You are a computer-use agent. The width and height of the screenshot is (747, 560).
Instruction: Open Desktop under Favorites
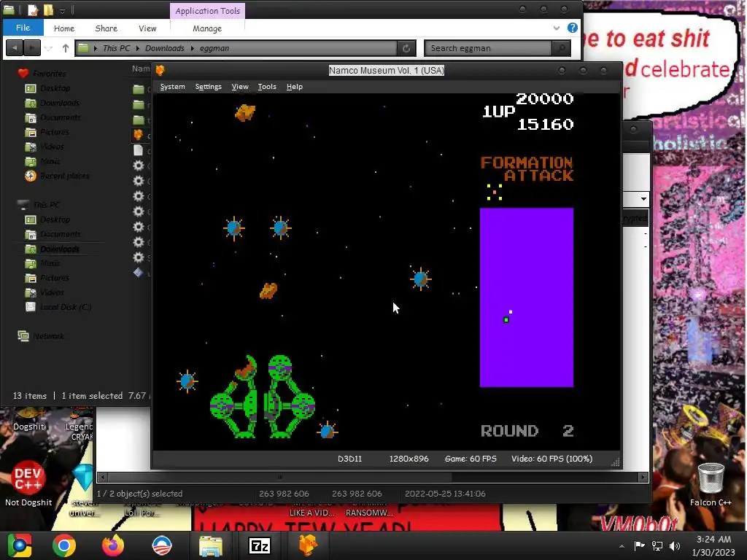[55, 88]
